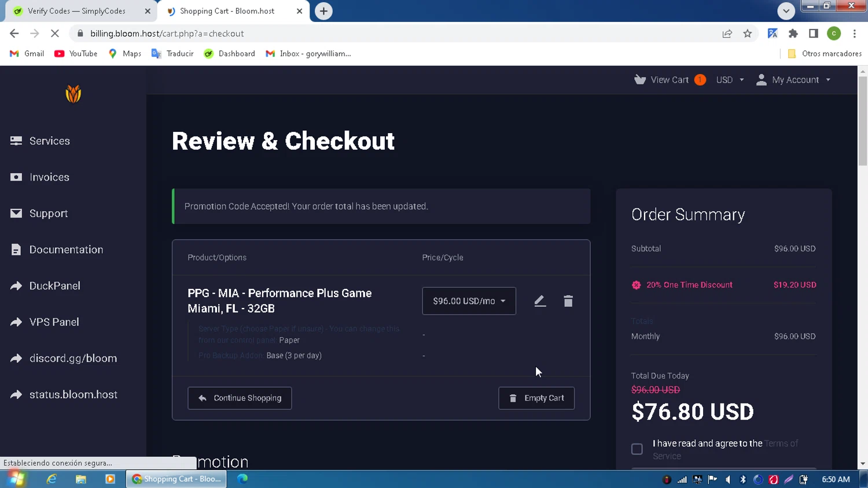Open the Inbox - gorywilliam bookmark
This screenshot has width=868, height=488.
(308, 54)
